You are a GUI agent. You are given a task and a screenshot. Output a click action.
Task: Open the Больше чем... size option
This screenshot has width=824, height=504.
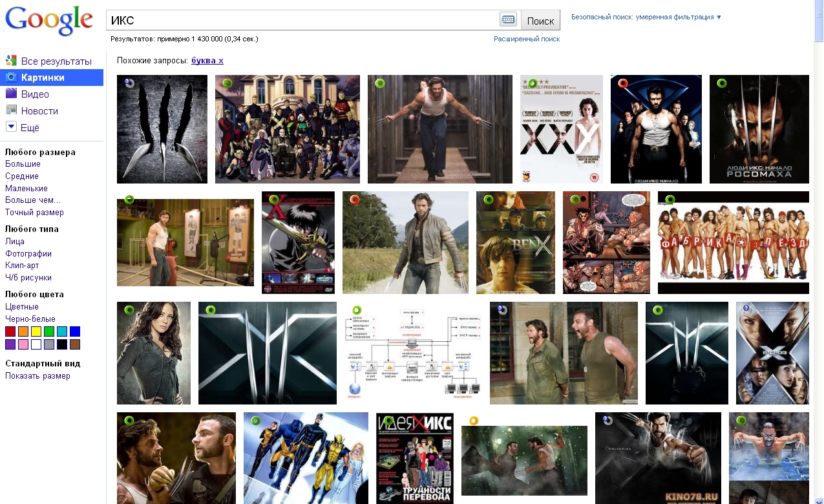tap(33, 200)
